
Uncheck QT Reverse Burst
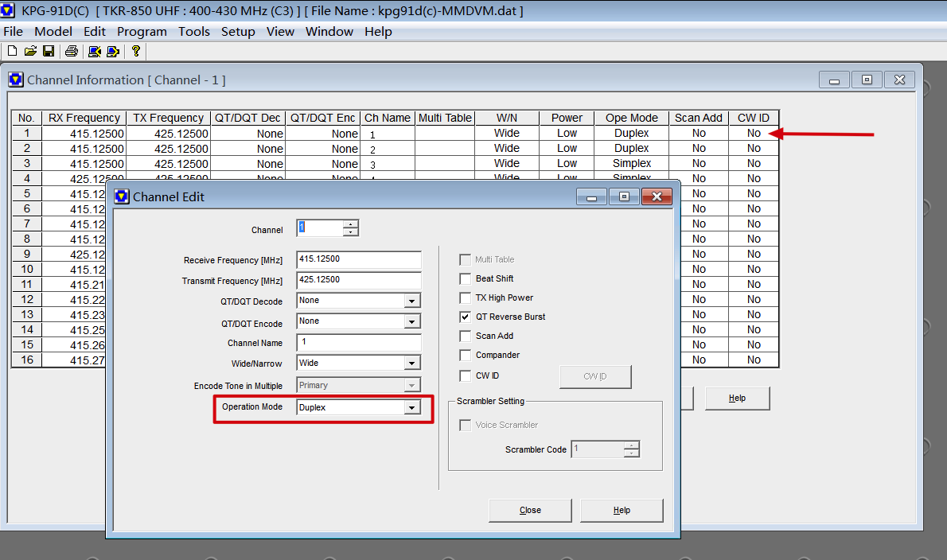point(465,317)
